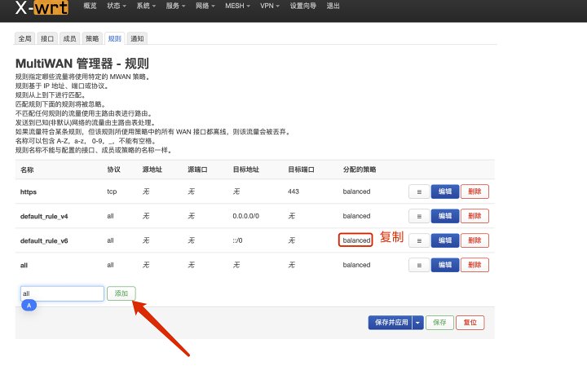Click the 分配的策略 column header
Image resolution: width=587 pixels, height=392 pixels.
[x=360, y=170]
